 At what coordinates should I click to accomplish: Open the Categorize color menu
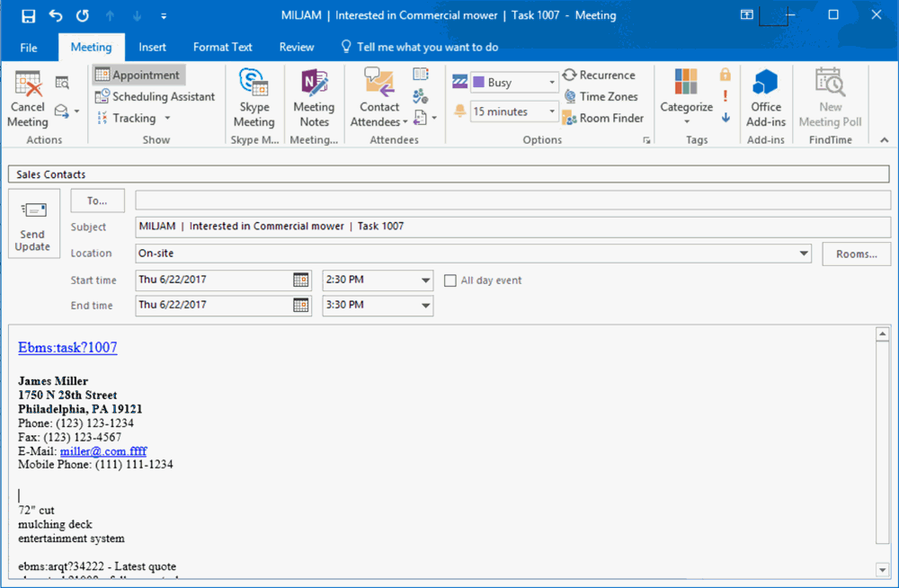click(686, 99)
